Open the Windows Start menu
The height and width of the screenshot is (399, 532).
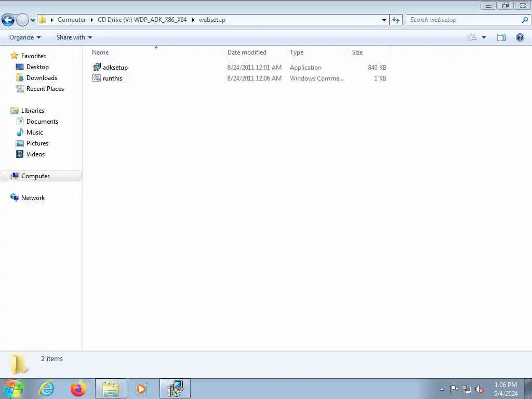(x=14, y=389)
